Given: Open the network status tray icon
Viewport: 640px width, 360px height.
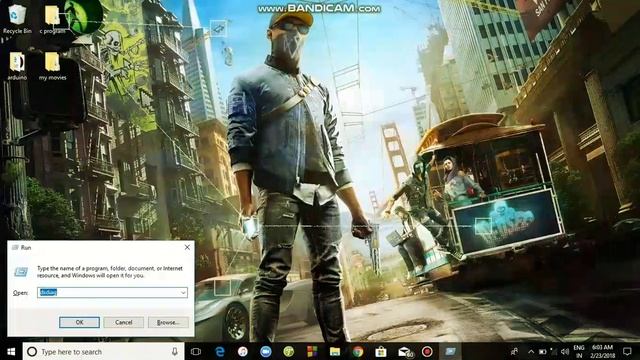Looking at the screenshot, I should pyautogui.click(x=554, y=351).
